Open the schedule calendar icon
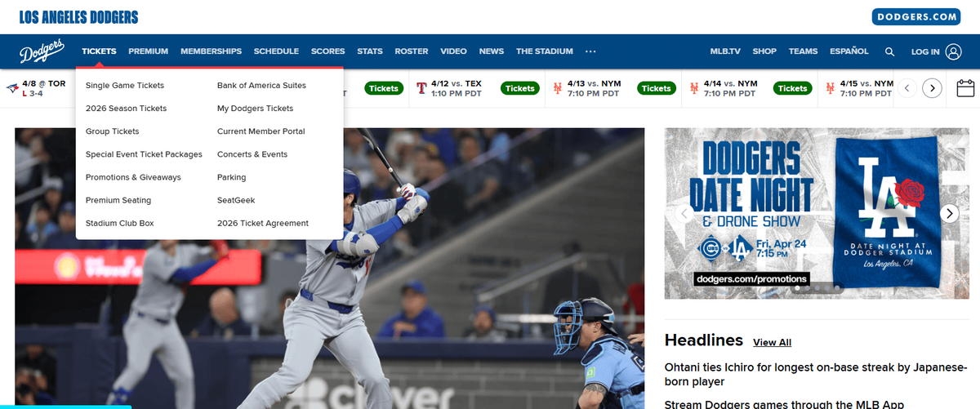 point(965,87)
